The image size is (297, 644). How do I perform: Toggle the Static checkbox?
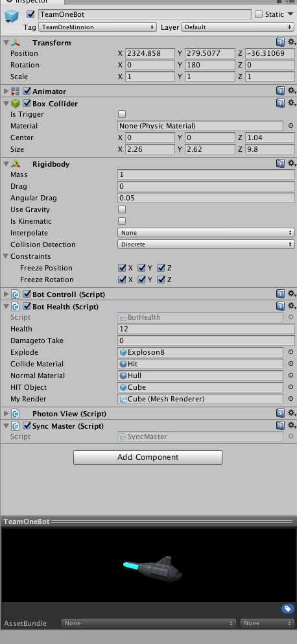(x=258, y=14)
